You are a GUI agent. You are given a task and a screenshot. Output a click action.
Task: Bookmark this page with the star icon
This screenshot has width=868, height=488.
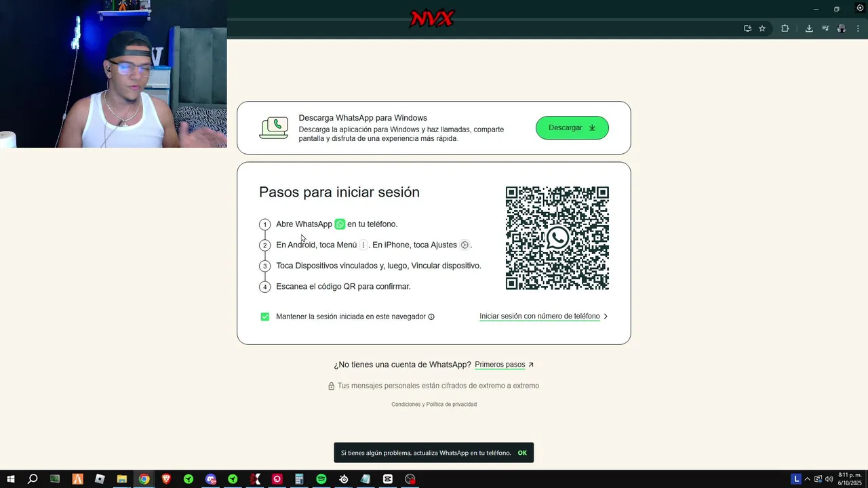coord(762,28)
